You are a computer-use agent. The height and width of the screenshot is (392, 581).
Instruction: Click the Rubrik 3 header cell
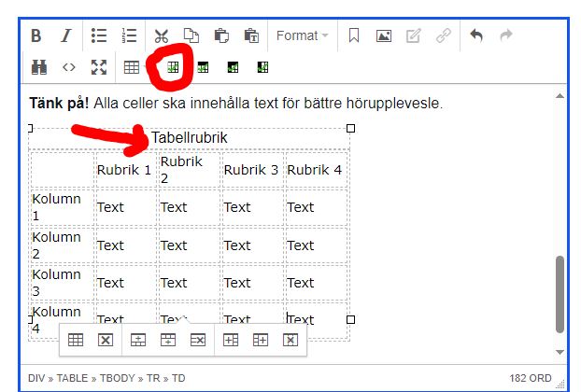[x=252, y=170]
